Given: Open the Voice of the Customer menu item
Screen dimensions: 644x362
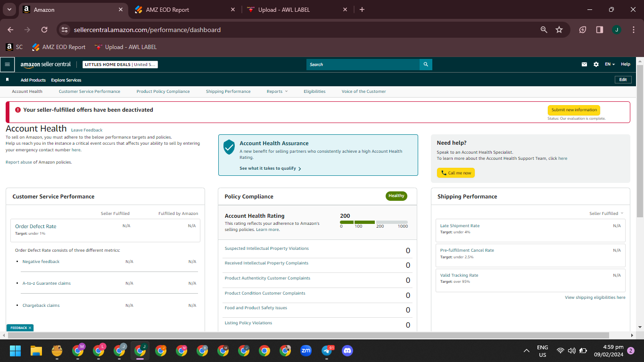Looking at the screenshot, I should click(x=364, y=91).
